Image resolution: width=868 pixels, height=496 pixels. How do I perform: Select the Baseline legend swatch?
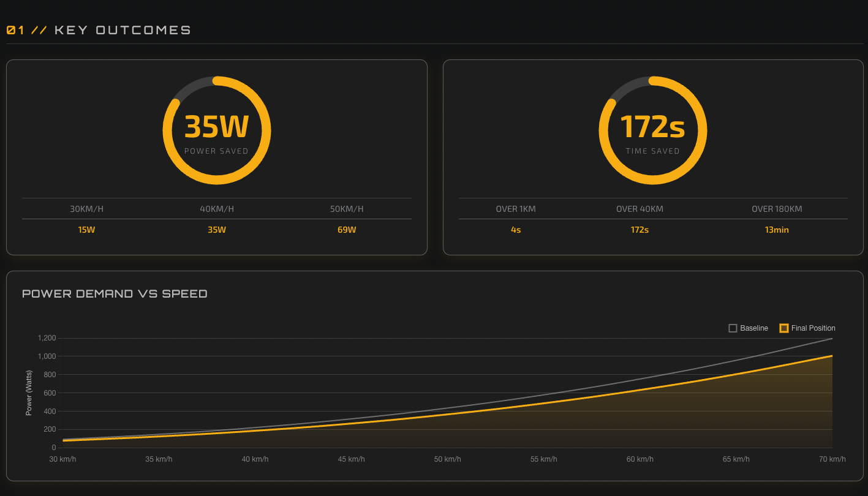click(733, 328)
